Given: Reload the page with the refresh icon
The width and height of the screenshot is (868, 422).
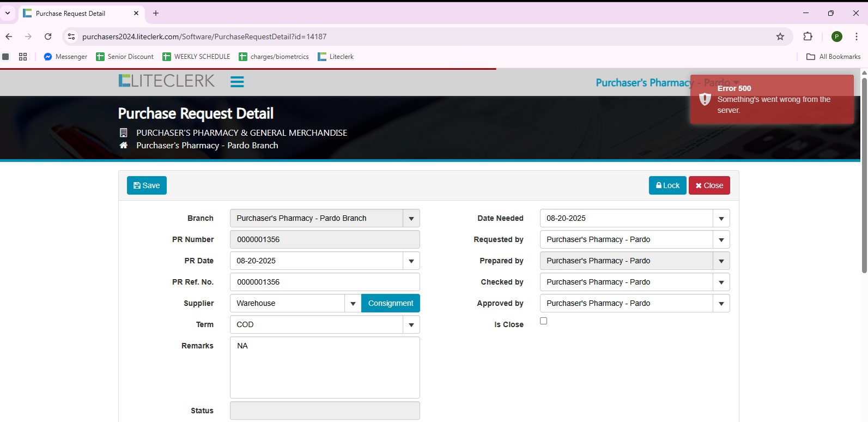Looking at the screenshot, I should pyautogui.click(x=48, y=37).
